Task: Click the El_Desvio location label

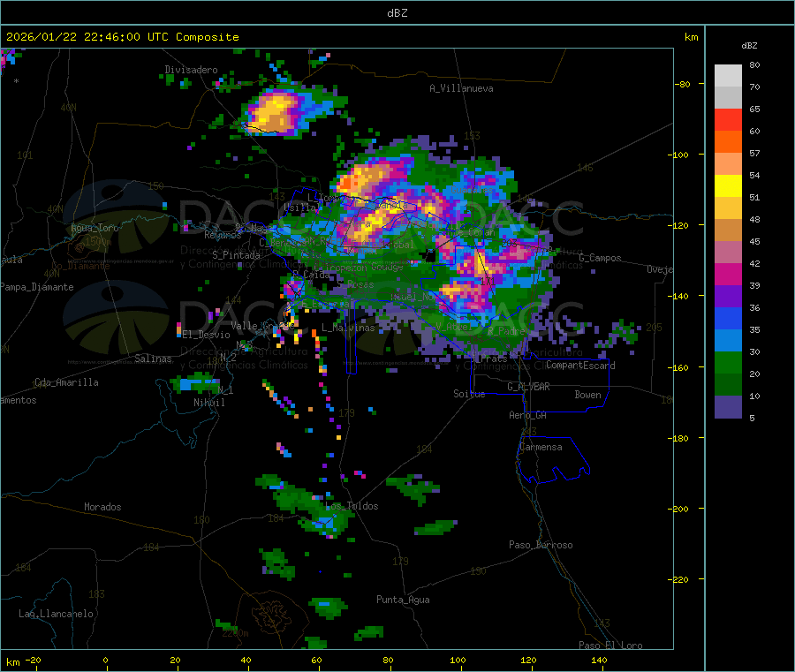Action: coord(206,335)
